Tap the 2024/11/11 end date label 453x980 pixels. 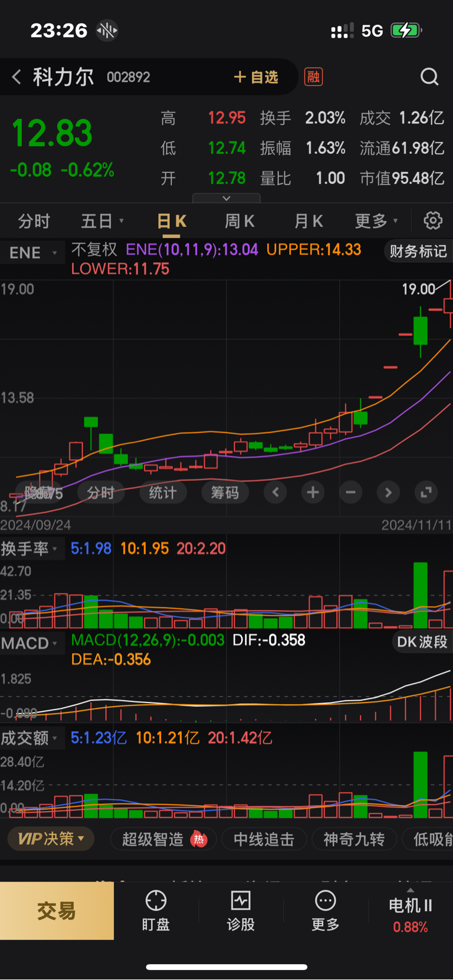click(416, 525)
